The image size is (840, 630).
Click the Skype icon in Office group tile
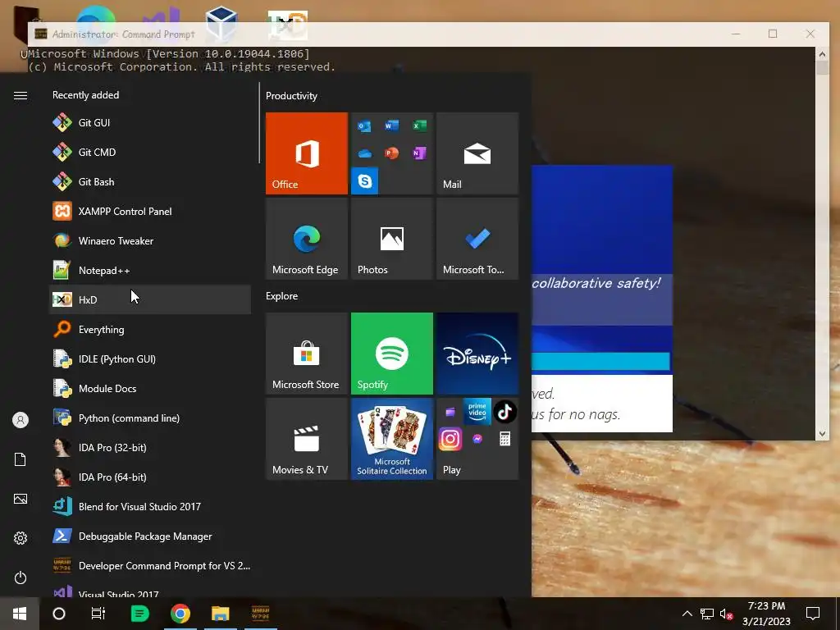click(x=365, y=180)
